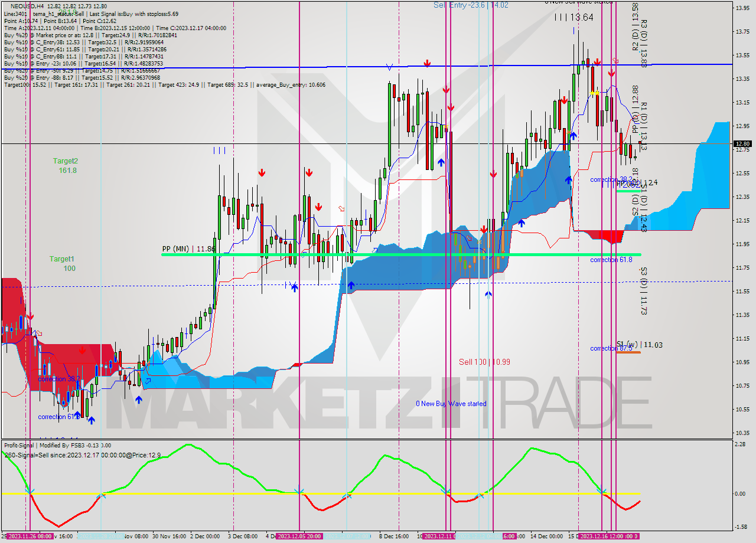This screenshot has width=756, height=543.
Task: Click the '30 Nov 16:00' time axis label
Action: click(169, 537)
